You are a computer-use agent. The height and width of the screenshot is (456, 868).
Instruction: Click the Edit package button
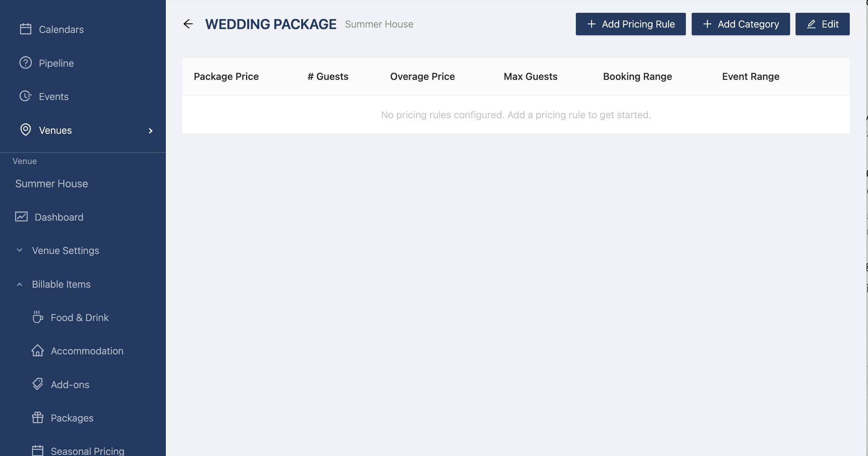822,24
